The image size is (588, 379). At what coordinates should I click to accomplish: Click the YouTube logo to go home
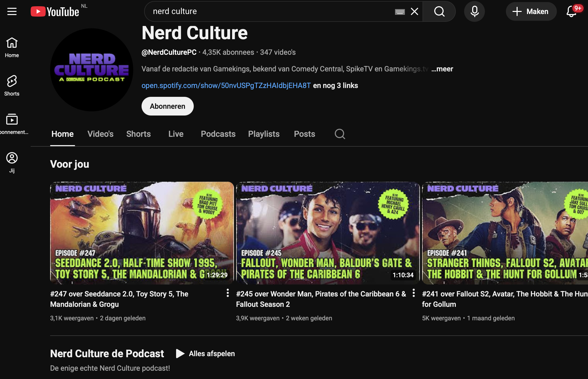pyautogui.click(x=55, y=11)
